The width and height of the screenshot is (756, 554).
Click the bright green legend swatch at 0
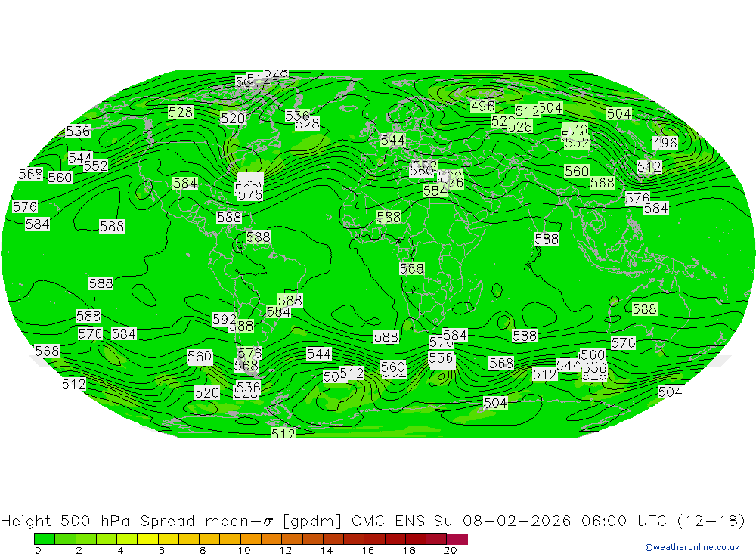click(x=45, y=539)
